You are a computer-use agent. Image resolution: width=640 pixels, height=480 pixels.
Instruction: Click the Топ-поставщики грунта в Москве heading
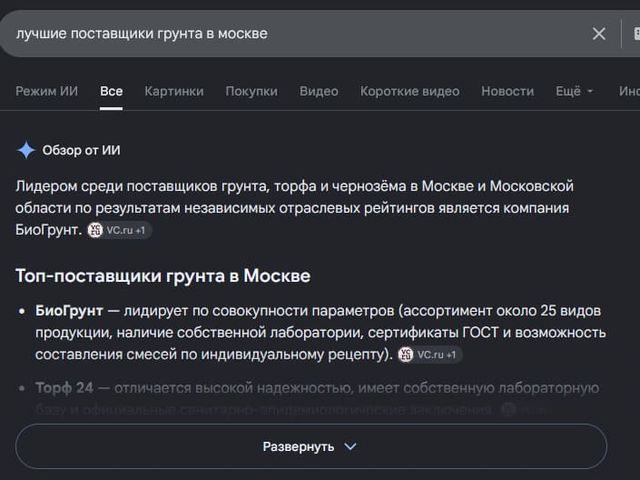coord(163,276)
